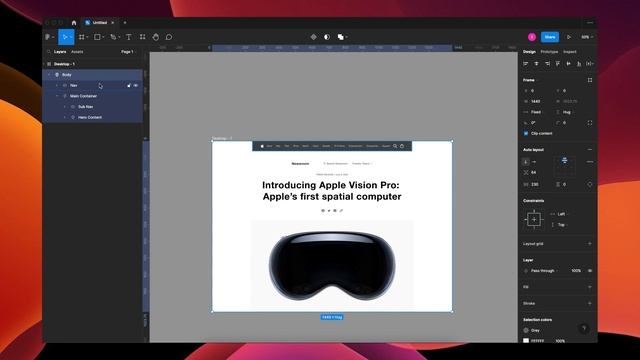The height and width of the screenshot is (360, 640).
Task: Open the distribute spacing dropdown
Action: click(590, 64)
